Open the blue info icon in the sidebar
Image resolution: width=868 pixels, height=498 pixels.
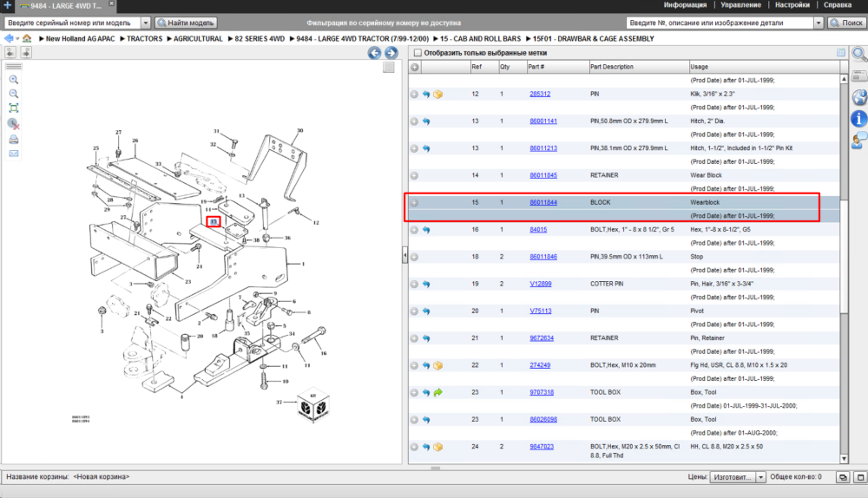858,118
